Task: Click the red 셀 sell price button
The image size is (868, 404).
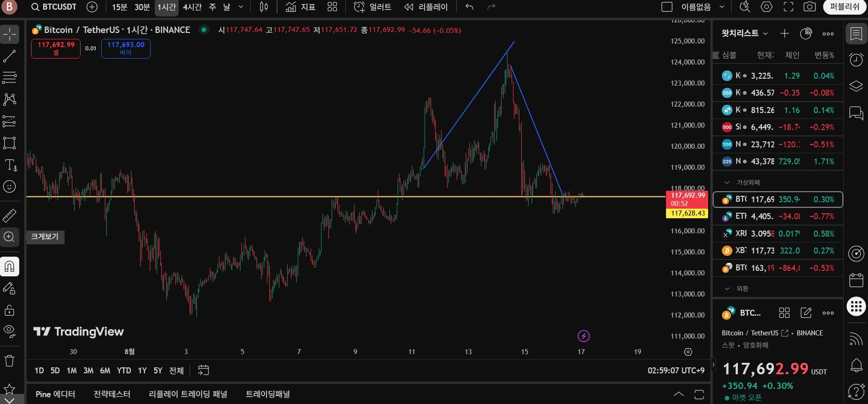Action: [56, 48]
